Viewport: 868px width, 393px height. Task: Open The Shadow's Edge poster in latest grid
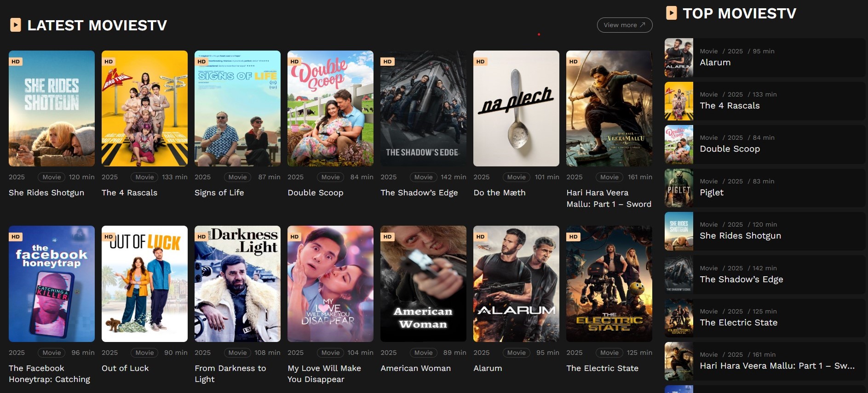pos(423,108)
